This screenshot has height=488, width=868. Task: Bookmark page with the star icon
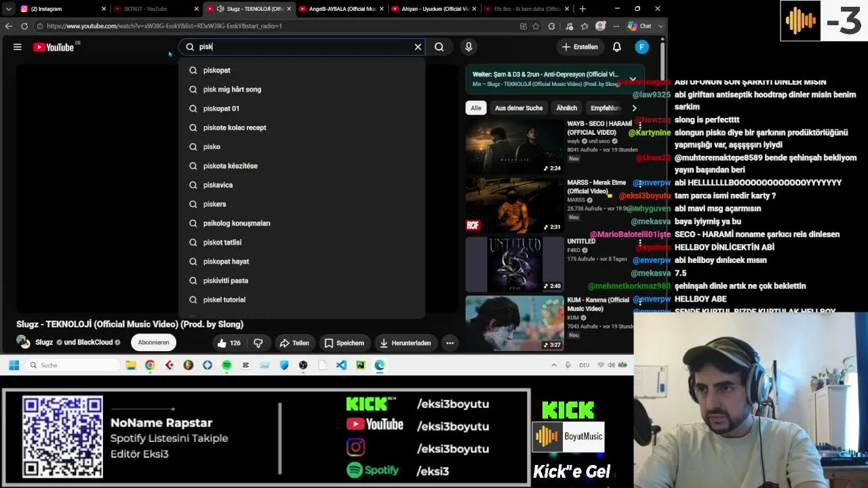pyautogui.click(x=536, y=26)
